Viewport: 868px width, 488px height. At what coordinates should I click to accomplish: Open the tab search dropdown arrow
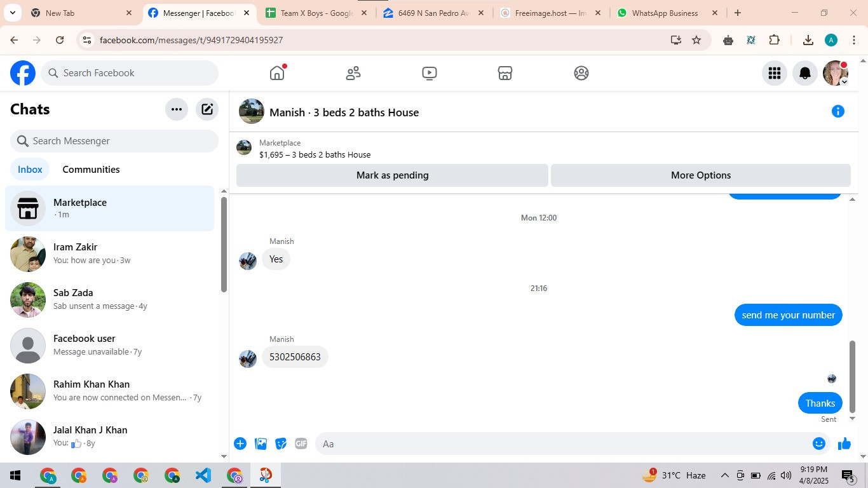tap(12, 13)
